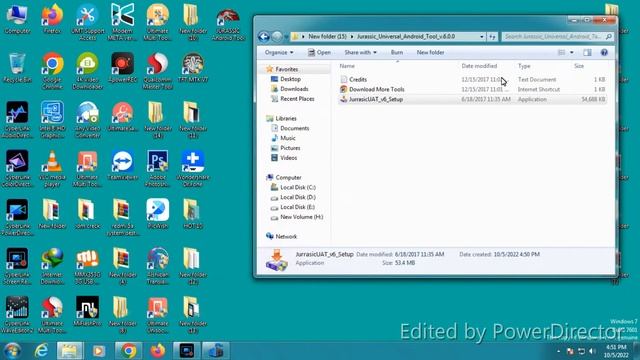Select the VLC media player desktop icon
The image size is (640, 360).
52,169
